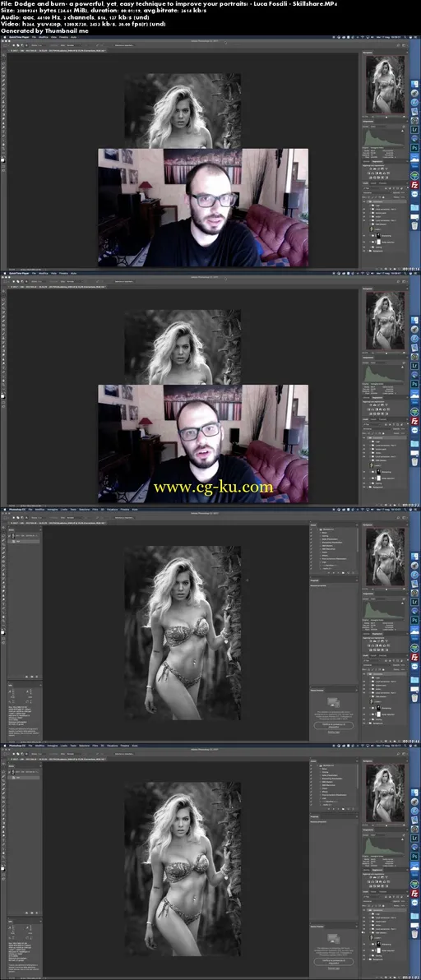The width and height of the screenshot is (421, 980).
Task: Add Levels adjustment in third frame
Action: tap(374, 640)
